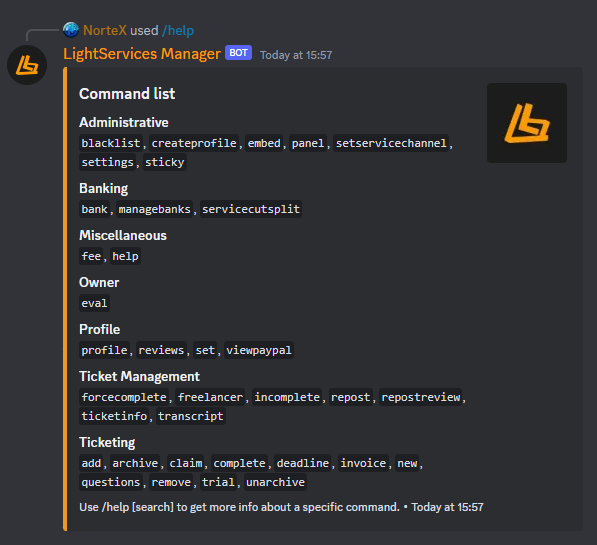Image resolution: width=597 pixels, height=545 pixels.
Task: Click the Today at 15:57 message timestamp
Action: tap(296, 55)
